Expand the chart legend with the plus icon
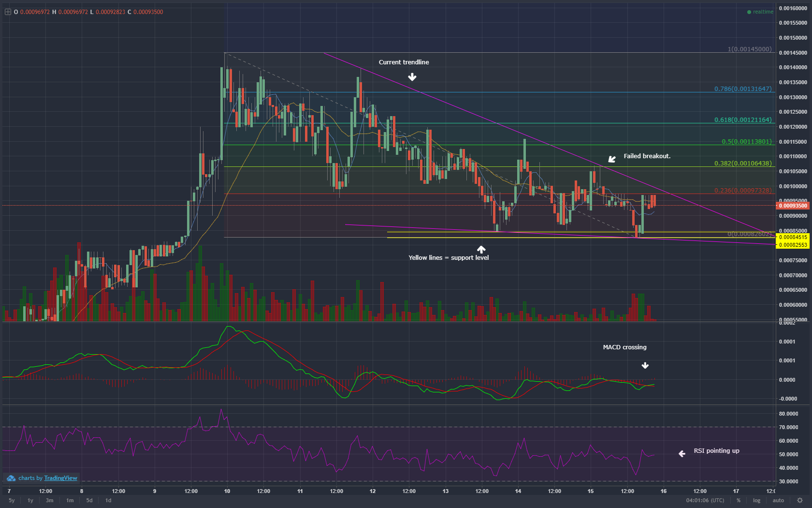Viewport: 812px width, 508px height. tap(8, 12)
